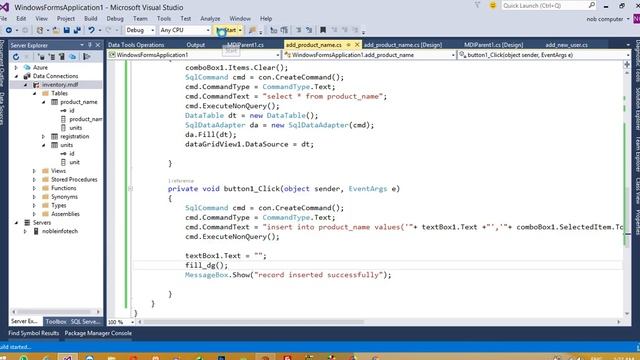Click the Azure cloud icon in Server Explorer toolbar

click(73, 57)
